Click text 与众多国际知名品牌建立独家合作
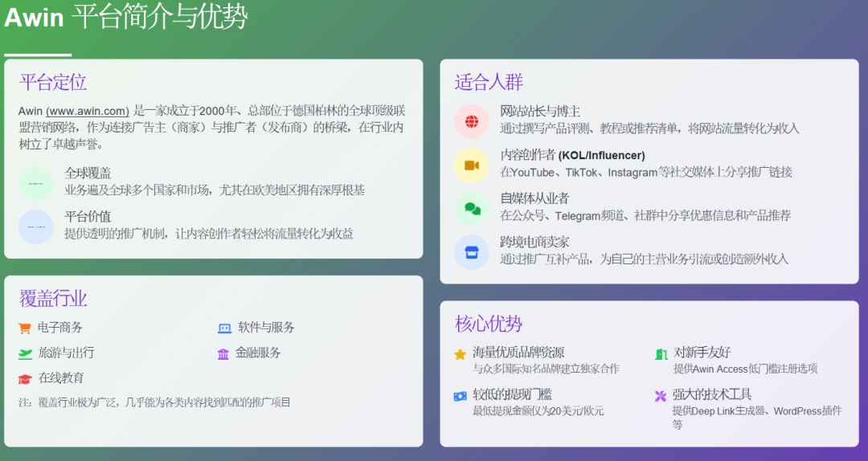The width and height of the screenshot is (868, 461). click(x=546, y=369)
